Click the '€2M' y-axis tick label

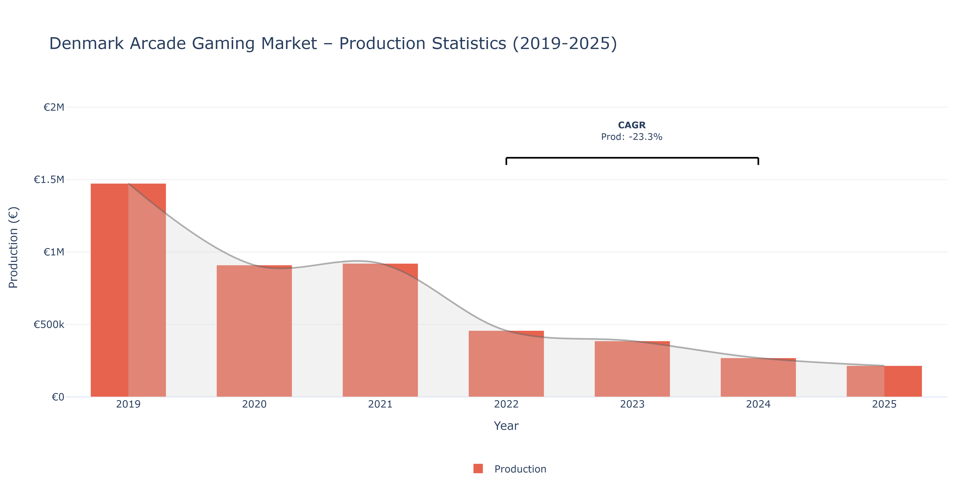coord(54,107)
